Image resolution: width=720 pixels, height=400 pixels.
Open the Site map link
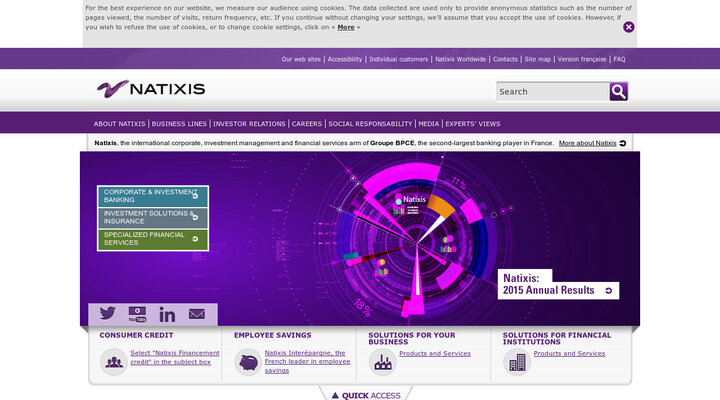pos(538,59)
